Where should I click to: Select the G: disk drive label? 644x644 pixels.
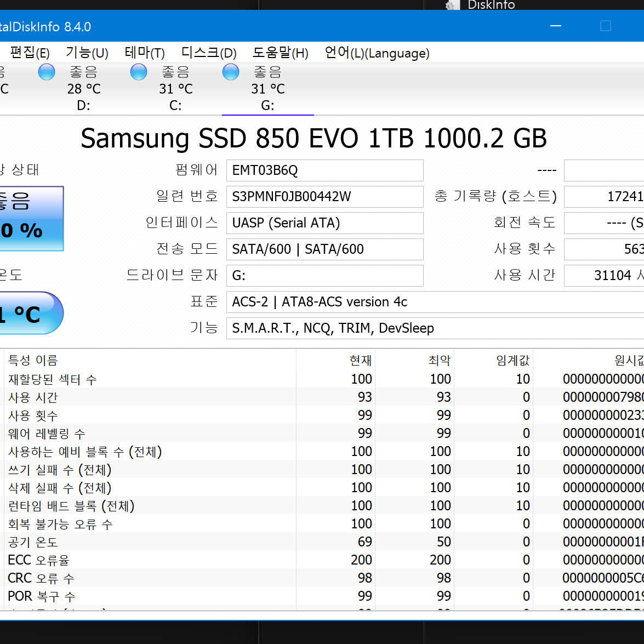[268, 106]
